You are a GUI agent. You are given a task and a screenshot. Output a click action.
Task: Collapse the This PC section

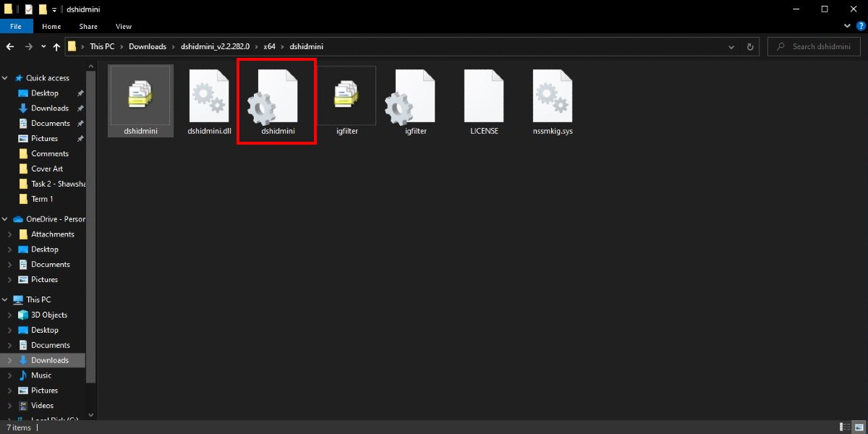pos(6,299)
